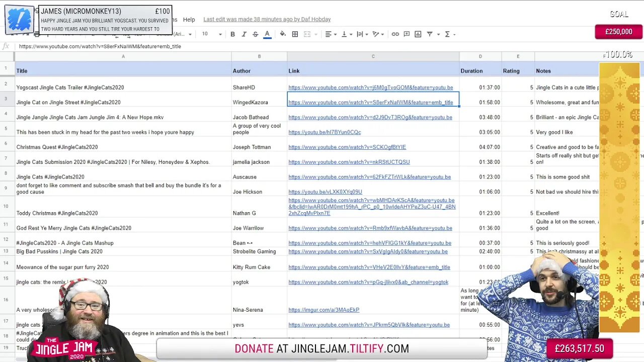Open Joe Warrilow's YouTube link
644x362 pixels.
tap(370, 228)
